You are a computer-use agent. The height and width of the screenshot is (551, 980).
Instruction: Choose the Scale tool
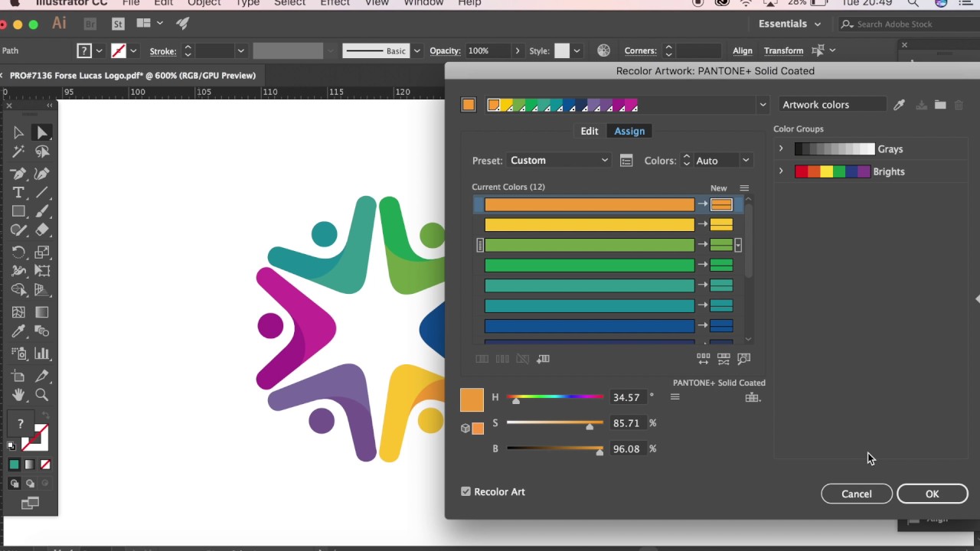[42, 252]
